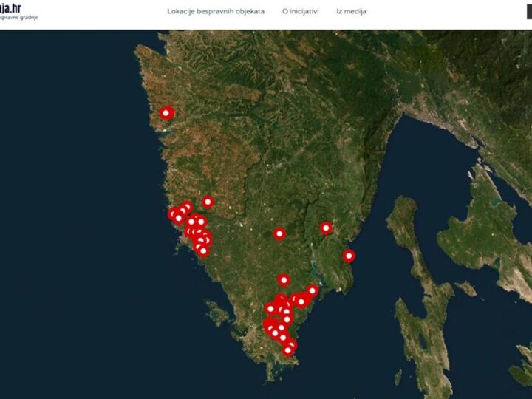Select the lone marker on the east coast
Viewport: 532px width, 399px height.
pos(349,256)
